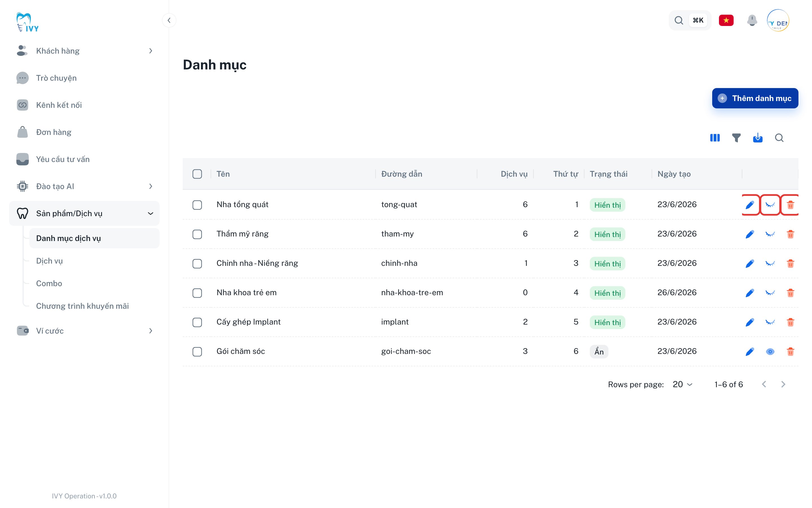Collapse the Sản phẩm/Dịch vụ menu

84,213
